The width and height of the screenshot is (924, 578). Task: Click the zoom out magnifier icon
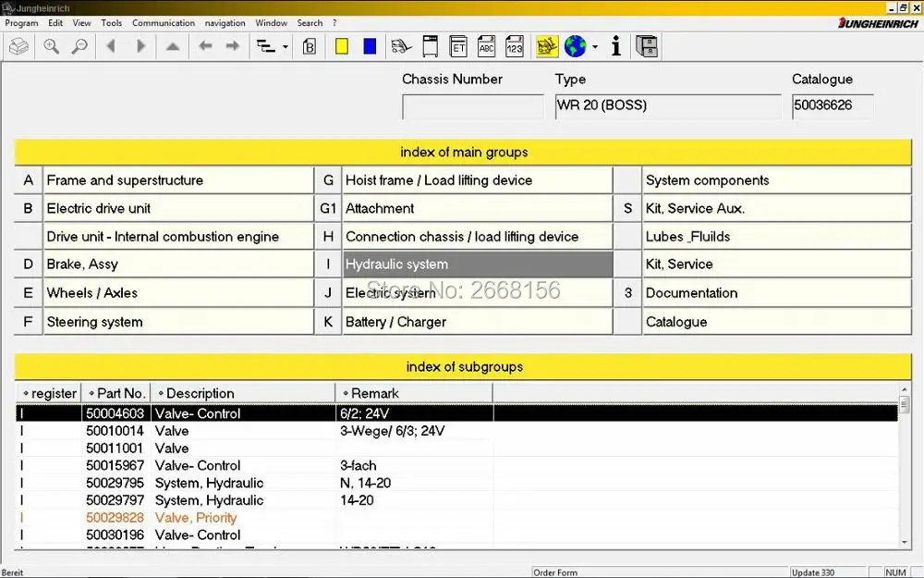(79, 46)
